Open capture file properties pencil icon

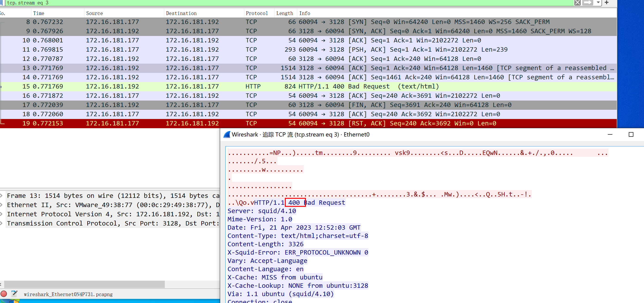(14, 294)
